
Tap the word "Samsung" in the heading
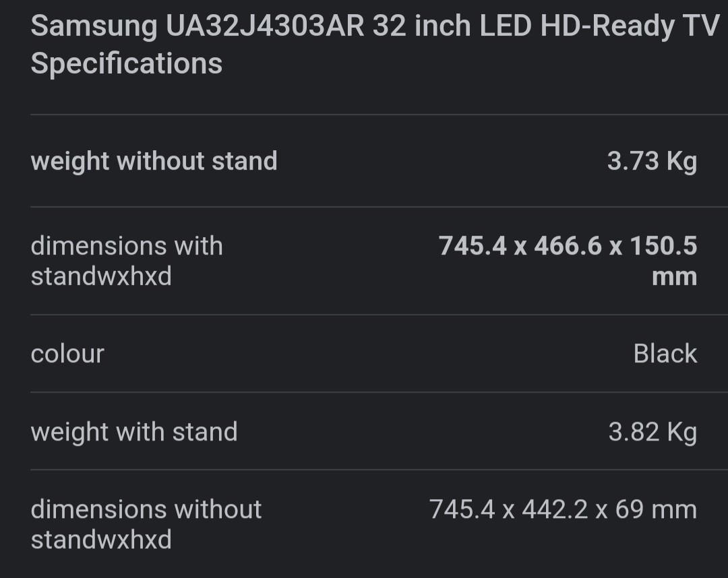point(93,26)
